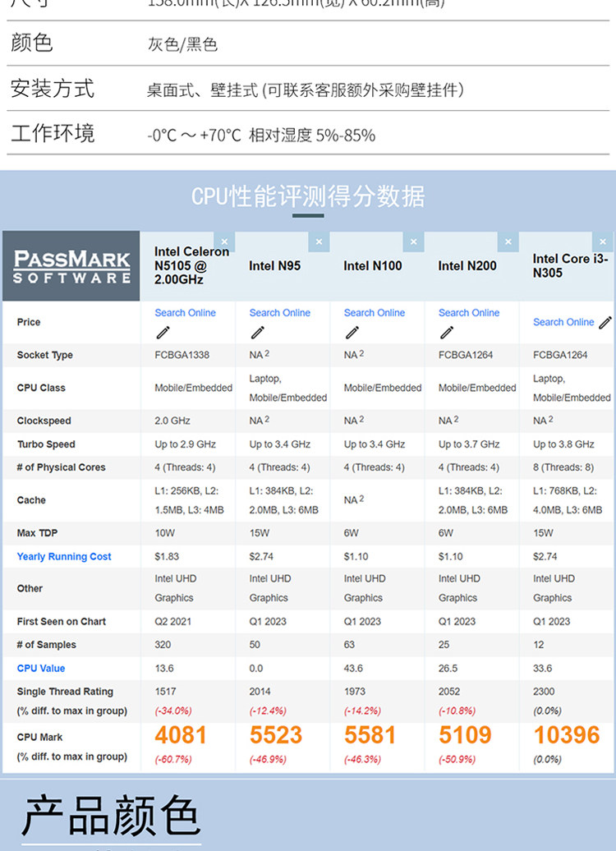This screenshot has width=616, height=851.
Task: Click single thread rating 1517
Action: (166, 692)
